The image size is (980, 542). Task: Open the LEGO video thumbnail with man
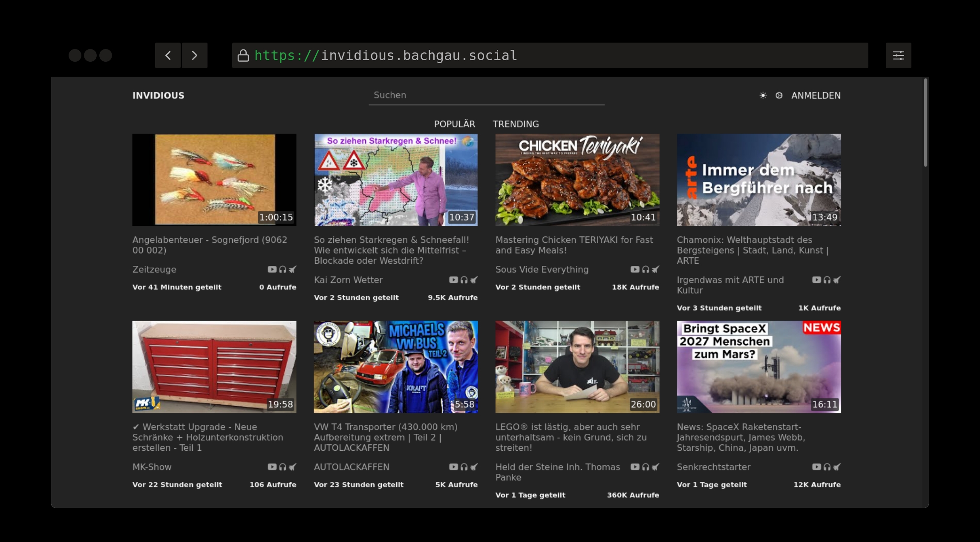point(577,367)
